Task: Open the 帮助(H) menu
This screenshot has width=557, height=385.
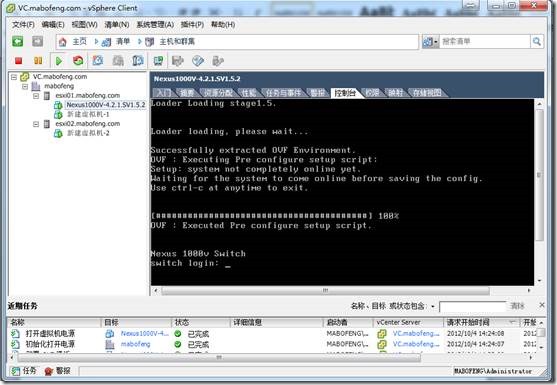Action: coord(223,25)
